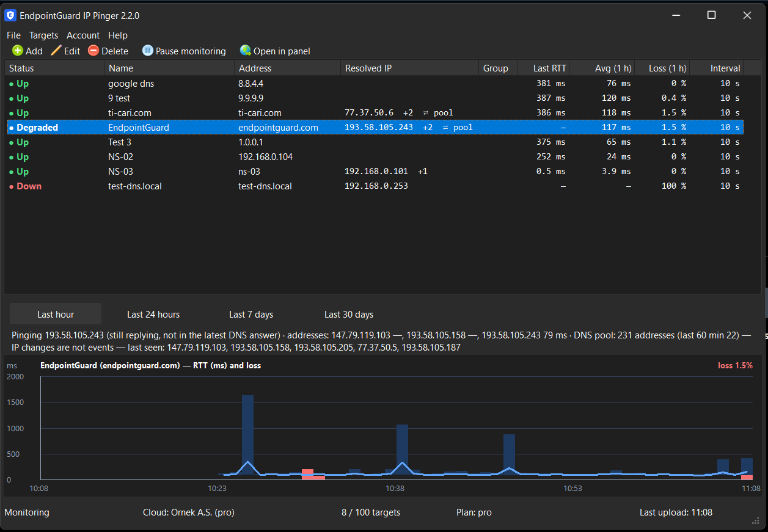This screenshot has height=532, width=768.
Task: Click the green Add plus icon
Action: click(18, 51)
